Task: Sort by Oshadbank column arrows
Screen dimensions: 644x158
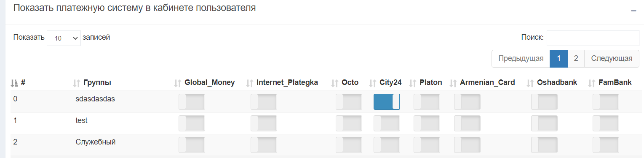Action: [x=531, y=83]
